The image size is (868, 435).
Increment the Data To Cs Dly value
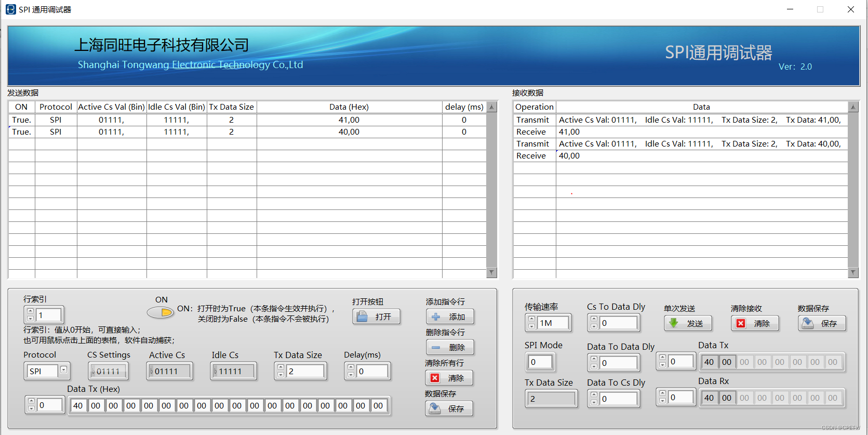(594, 395)
